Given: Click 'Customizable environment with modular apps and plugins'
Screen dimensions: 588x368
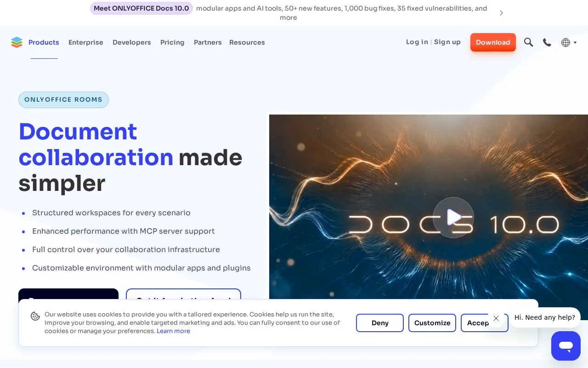Looking at the screenshot, I should 141,268.
